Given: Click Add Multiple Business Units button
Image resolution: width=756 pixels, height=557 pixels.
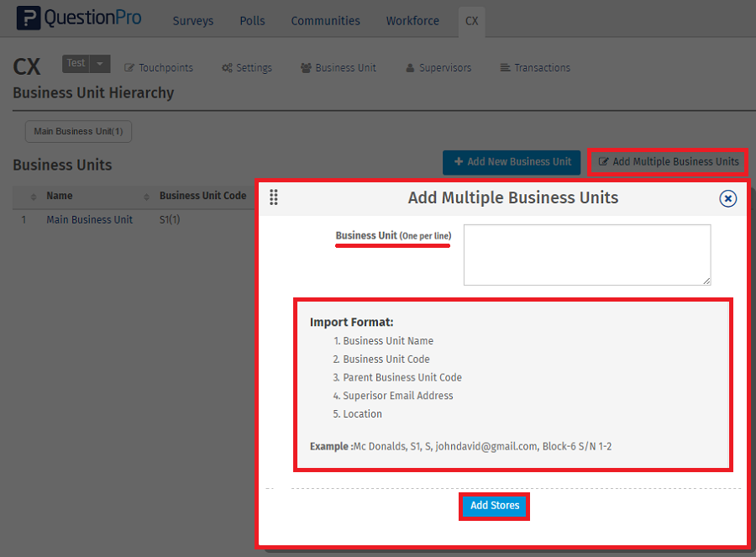Looking at the screenshot, I should pos(669,162).
